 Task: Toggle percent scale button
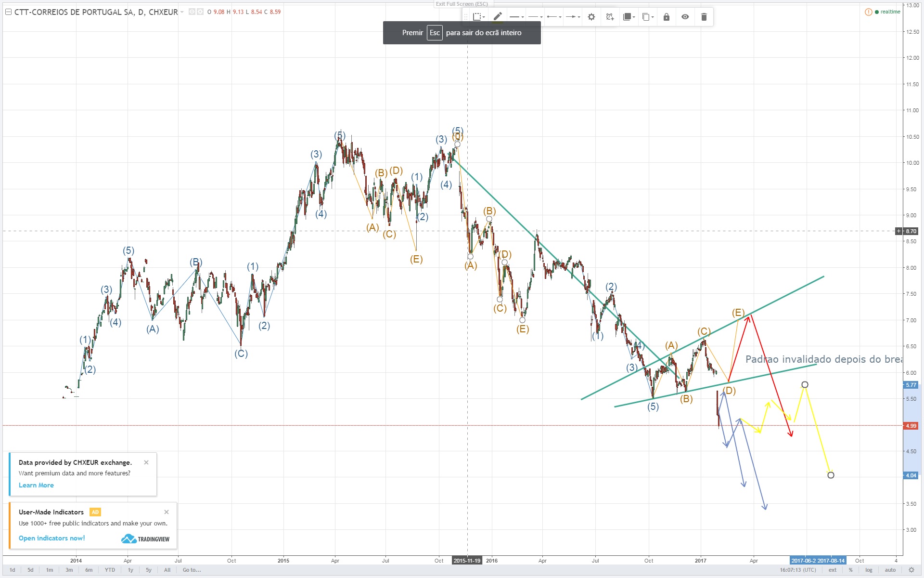851,570
